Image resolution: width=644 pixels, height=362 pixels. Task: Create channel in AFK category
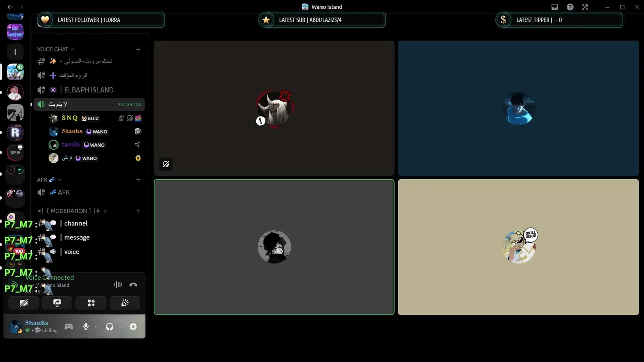point(138,180)
